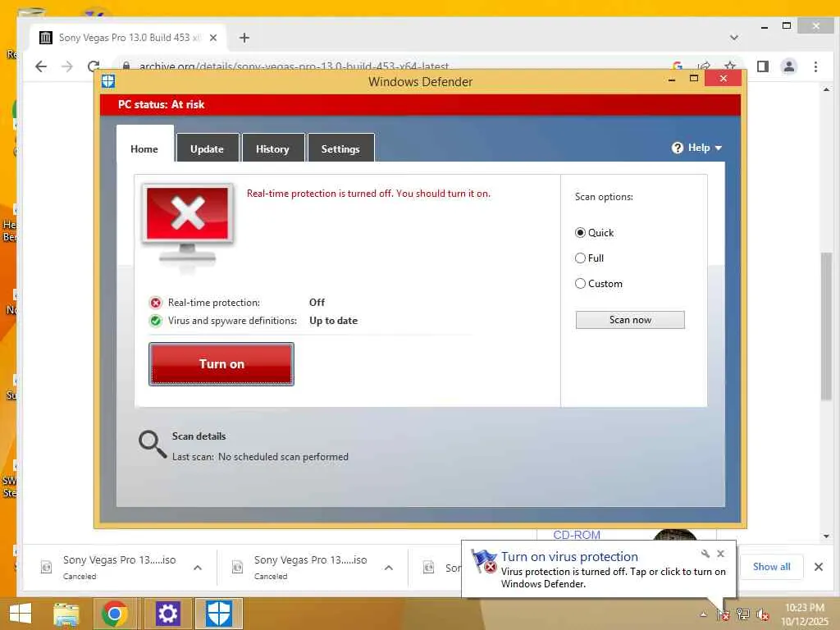This screenshot has width=840, height=630.
Task: Click the red real-time protection status icon
Action: [155, 303]
